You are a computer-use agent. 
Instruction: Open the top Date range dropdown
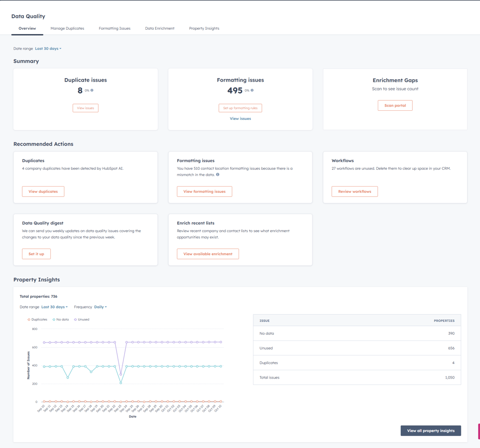[x=48, y=48]
